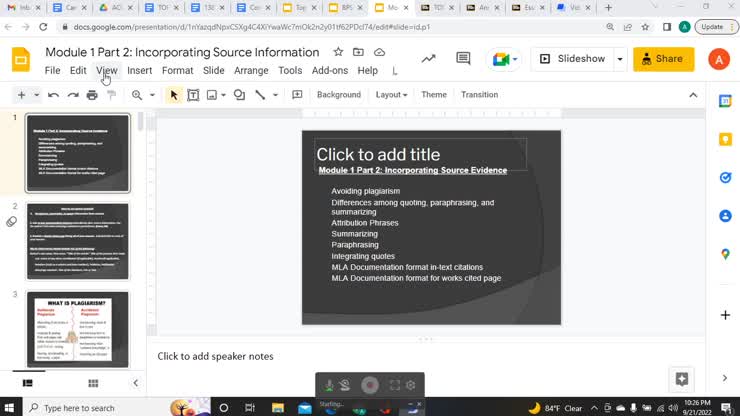Open the Arrange menu
Viewport: 740px width, 416px height.
point(251,70)
